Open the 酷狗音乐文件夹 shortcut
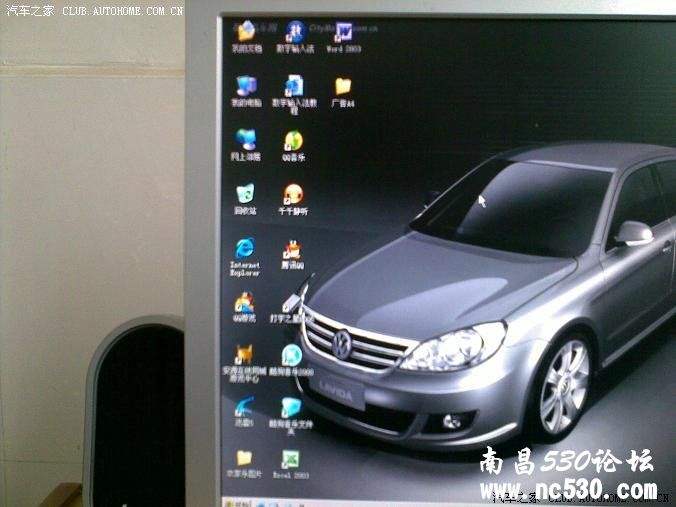The image size is (676, 507). pyautogui.click(x=291, y=408)
